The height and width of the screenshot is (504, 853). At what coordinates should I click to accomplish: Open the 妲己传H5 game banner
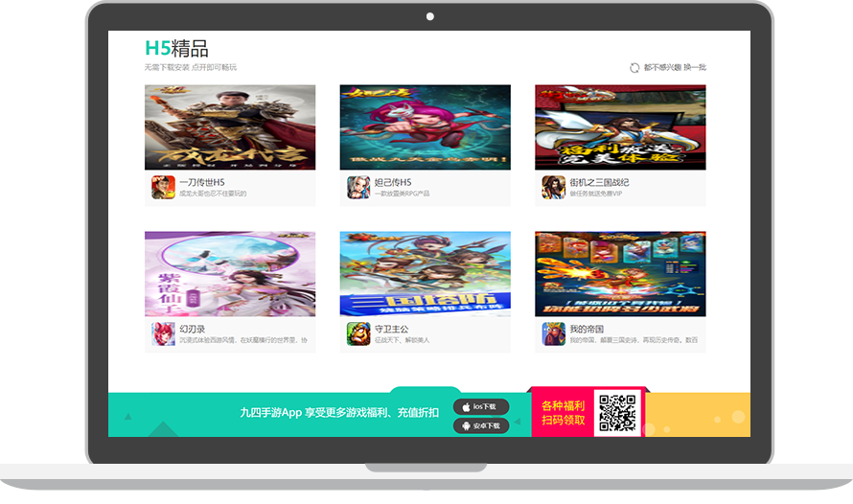click(x=426, y=127)
